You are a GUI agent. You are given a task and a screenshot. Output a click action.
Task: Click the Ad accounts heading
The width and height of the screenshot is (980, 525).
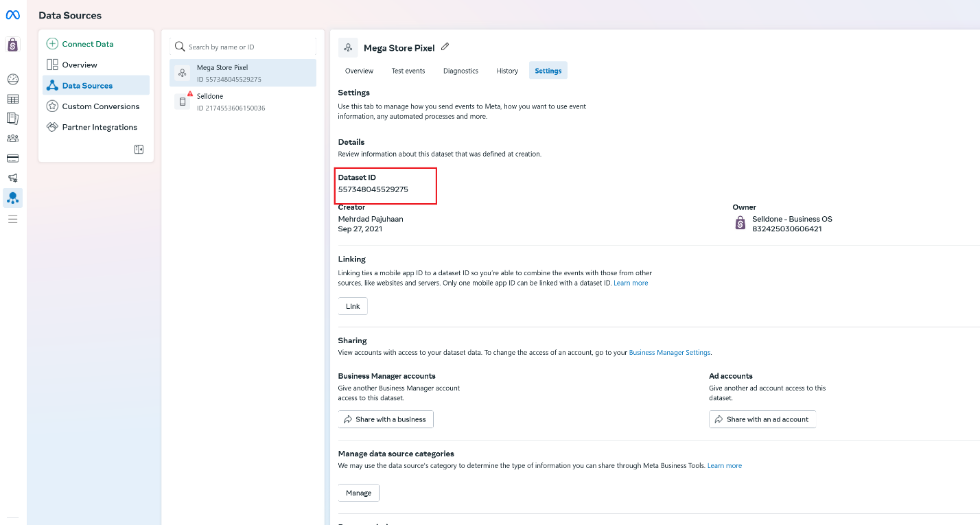(x=731, y=376)
